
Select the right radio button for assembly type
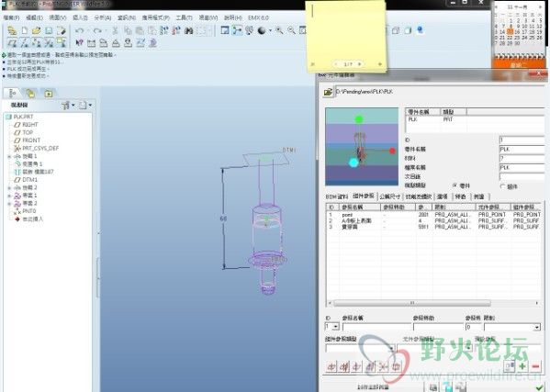click(502, 186)
